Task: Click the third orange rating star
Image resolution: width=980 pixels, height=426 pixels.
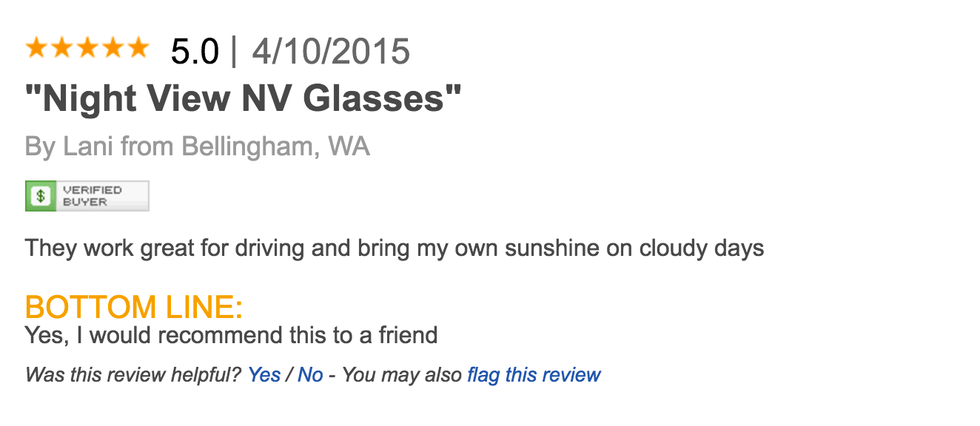Action: click(86, 47)
